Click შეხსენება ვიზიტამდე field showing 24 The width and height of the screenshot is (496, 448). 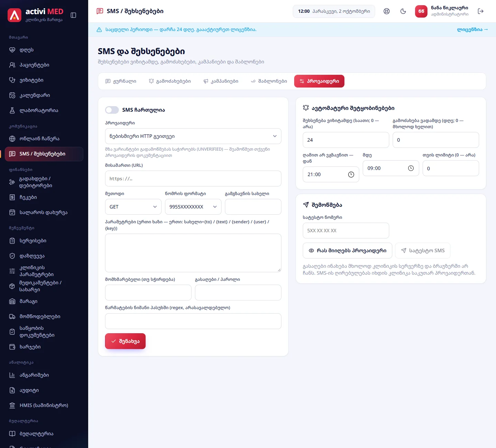click(x=346, y=140)
